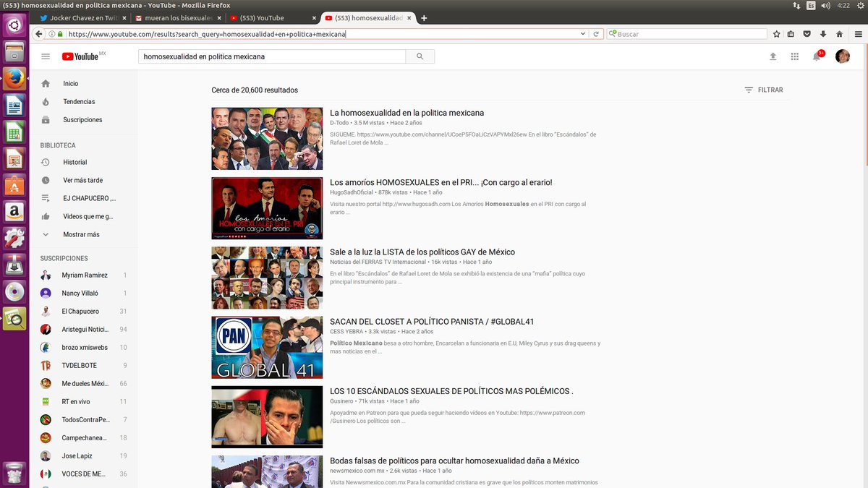Click the Firefox Buscar search box

tap(686, 34)
